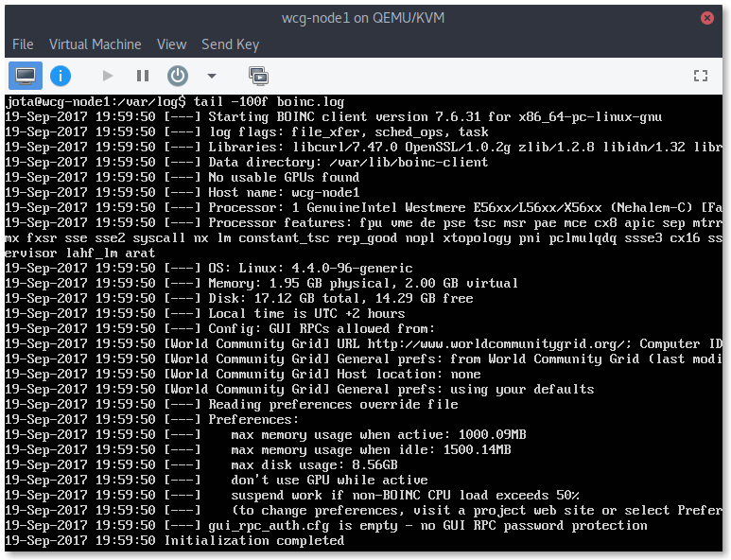Click the 'log flags: file_xfer, sched_ops, task' line

pos(247,131)
